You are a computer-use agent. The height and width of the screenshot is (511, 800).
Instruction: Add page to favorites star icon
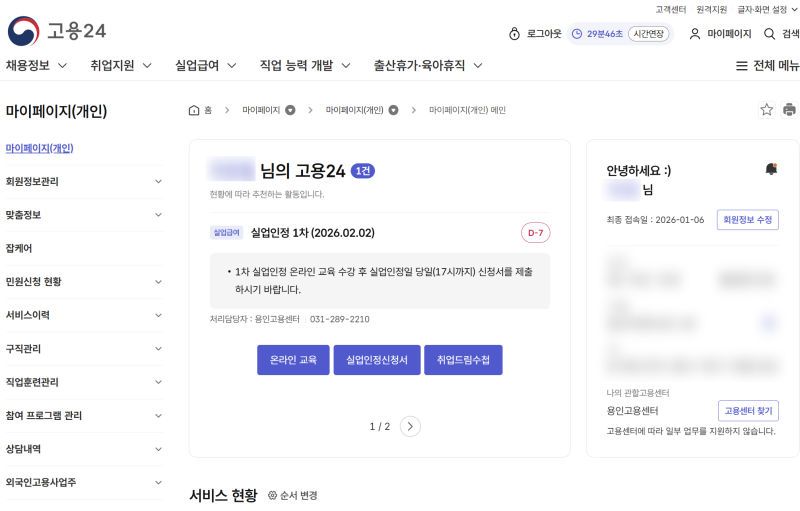766,110
